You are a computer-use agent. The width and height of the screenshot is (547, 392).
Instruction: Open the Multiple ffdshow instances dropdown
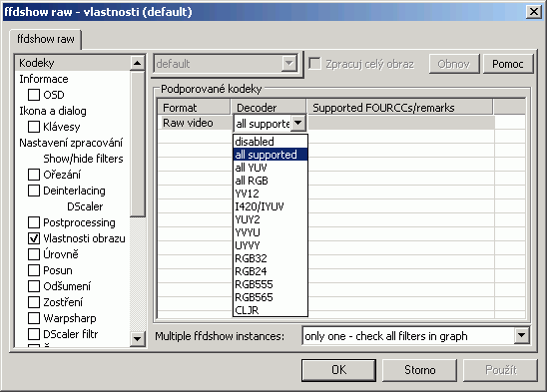coord(521,336)
